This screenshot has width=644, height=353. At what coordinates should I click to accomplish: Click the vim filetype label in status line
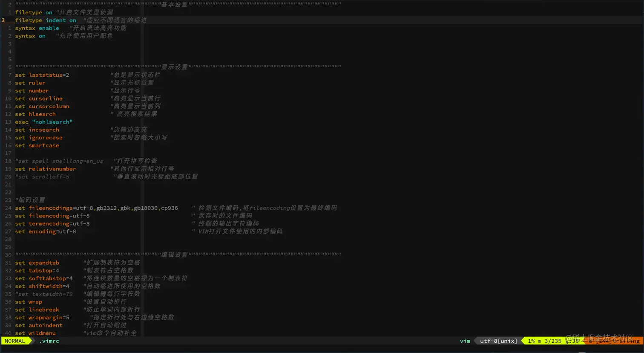[465, 341]
